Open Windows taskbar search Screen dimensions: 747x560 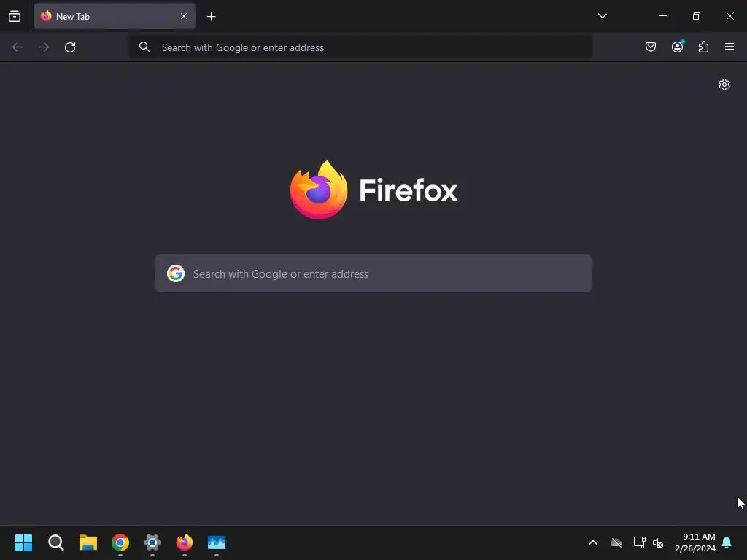point(56,542)
